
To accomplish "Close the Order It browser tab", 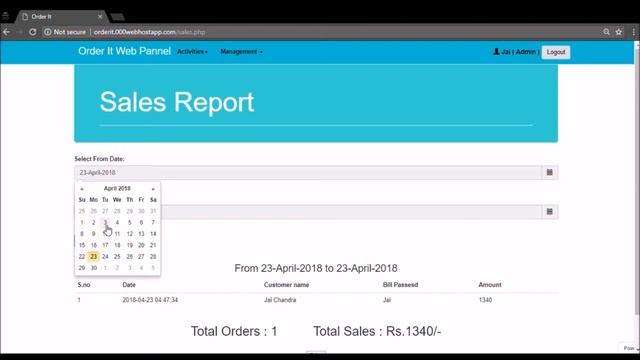I will [100, 17].
